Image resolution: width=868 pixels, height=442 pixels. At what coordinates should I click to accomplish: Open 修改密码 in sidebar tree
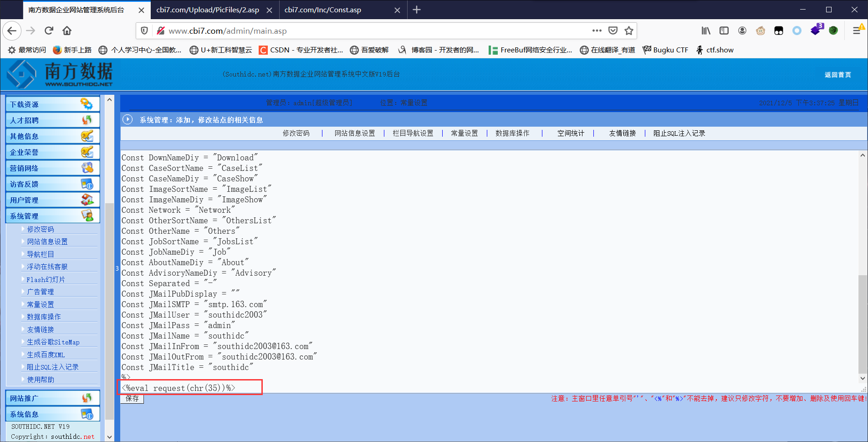[41, 229]
